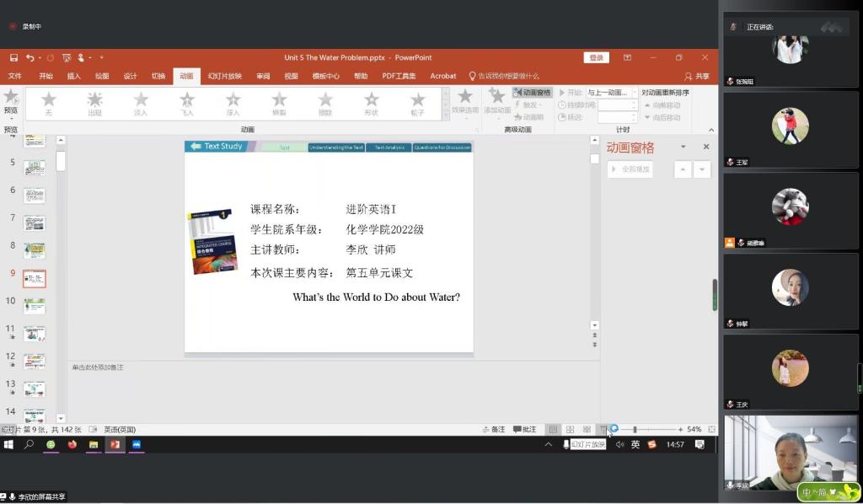Screen dimensions: 863x504
Task: Open File Explorer from the taskbar
Action: [x=94, y=444]
